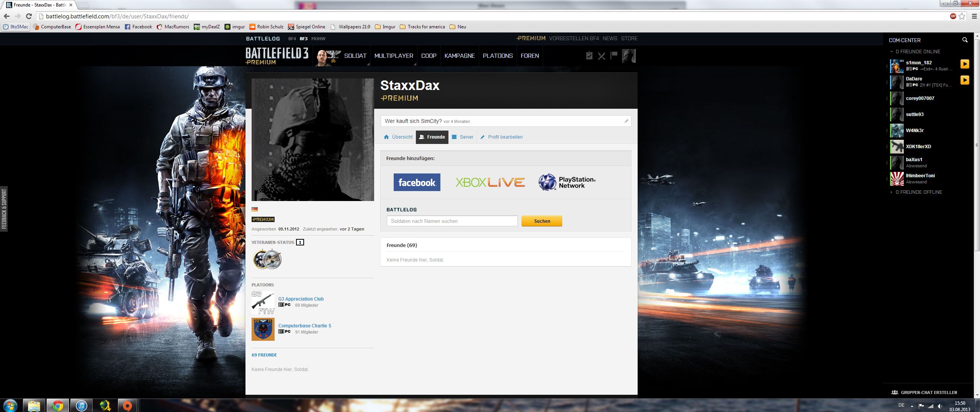Focus the Soldaten nach Namen suchen field
The height and width of the screenshot is (412, 980).
452,221
